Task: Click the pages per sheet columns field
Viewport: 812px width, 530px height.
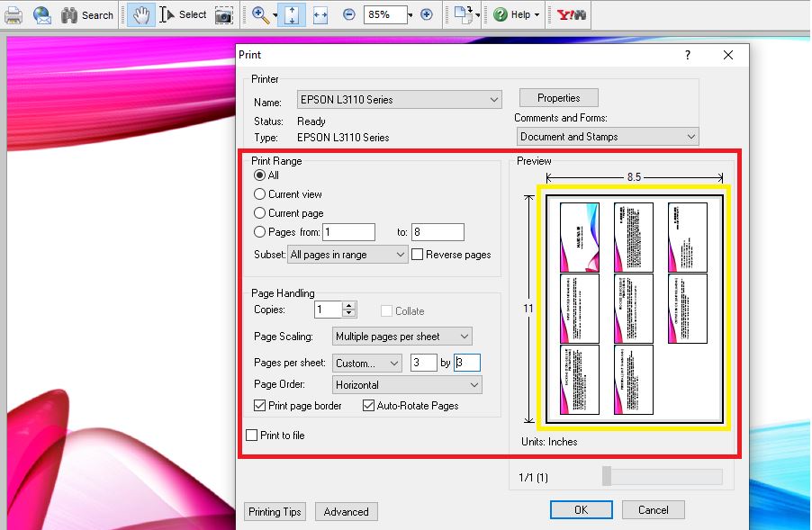Action: point(423,363)
